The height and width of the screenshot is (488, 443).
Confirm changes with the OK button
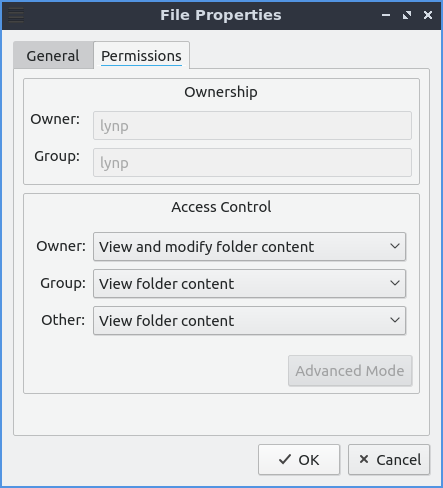tap(299, 460)
